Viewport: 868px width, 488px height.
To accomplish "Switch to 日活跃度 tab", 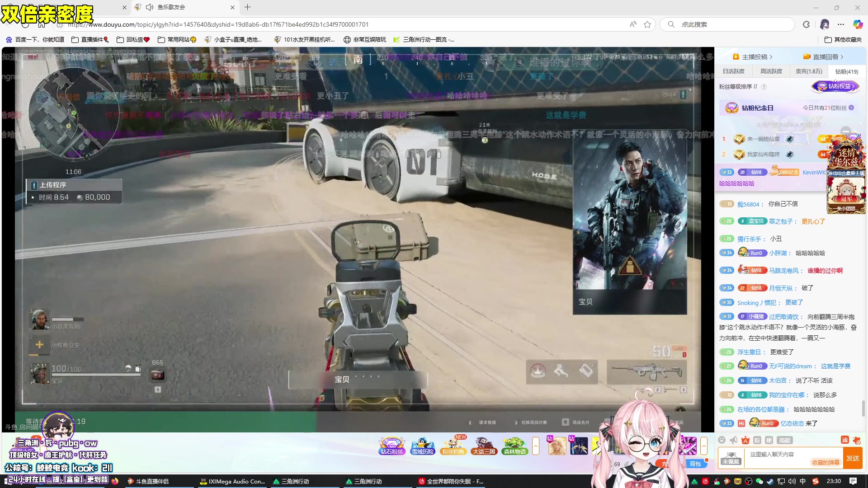I will pos(733,71).
